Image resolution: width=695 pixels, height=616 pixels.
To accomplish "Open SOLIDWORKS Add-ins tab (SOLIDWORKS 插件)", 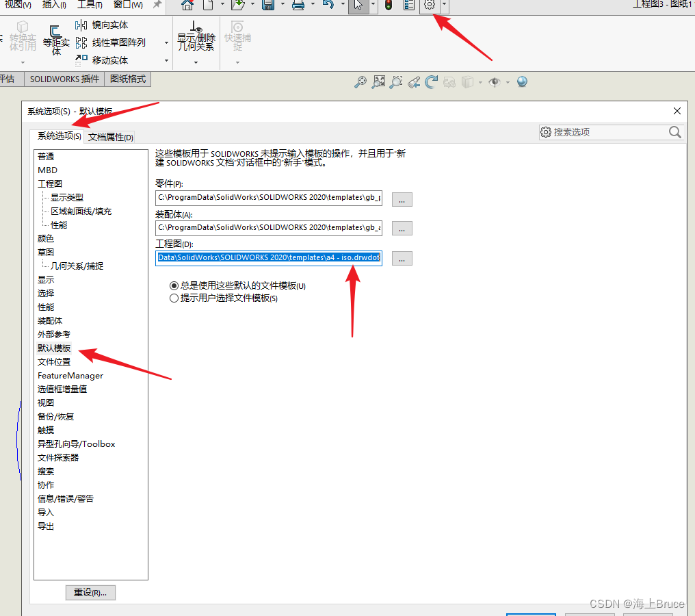I will coord(64,79).
